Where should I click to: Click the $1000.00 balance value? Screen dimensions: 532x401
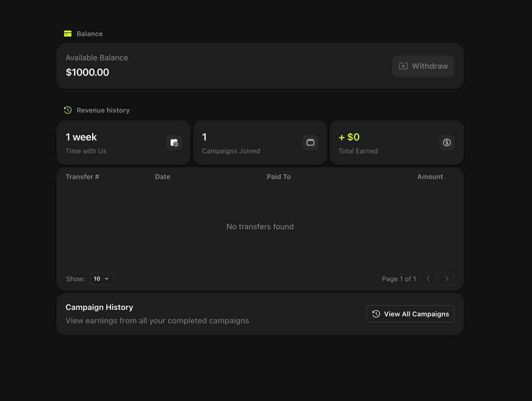pos(87,72)
